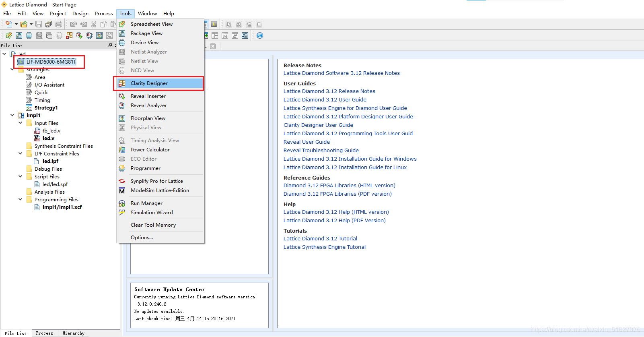Collapse the Script Files folder
Screen dimensions: 644x337
coord(20,176)
